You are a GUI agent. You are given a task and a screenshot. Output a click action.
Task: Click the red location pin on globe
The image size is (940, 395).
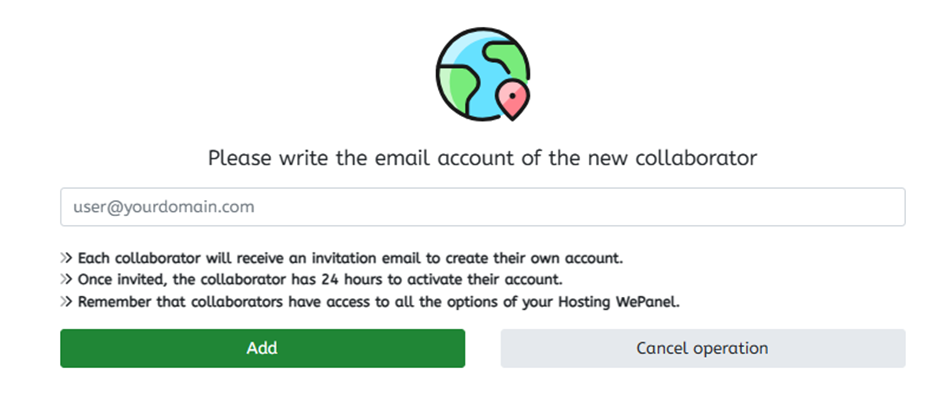pyautogui.click(x=513, y=99)
